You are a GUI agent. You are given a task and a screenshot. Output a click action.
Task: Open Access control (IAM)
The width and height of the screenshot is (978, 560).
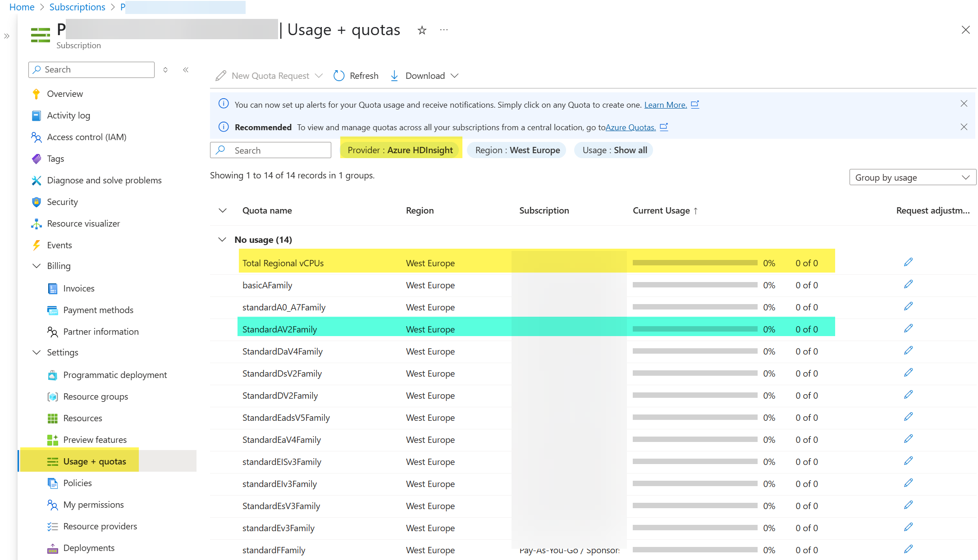(x=87, y=137)
